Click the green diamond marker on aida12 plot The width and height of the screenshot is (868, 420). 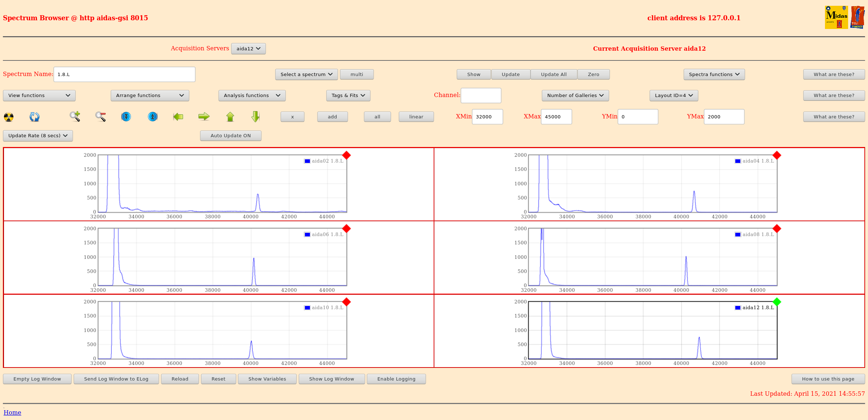click(776, 302)
